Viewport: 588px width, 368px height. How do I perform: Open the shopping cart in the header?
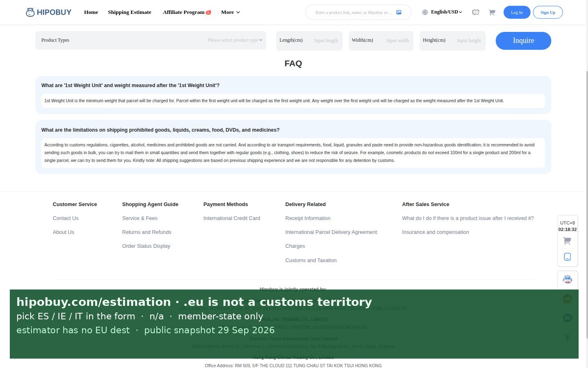492,12
